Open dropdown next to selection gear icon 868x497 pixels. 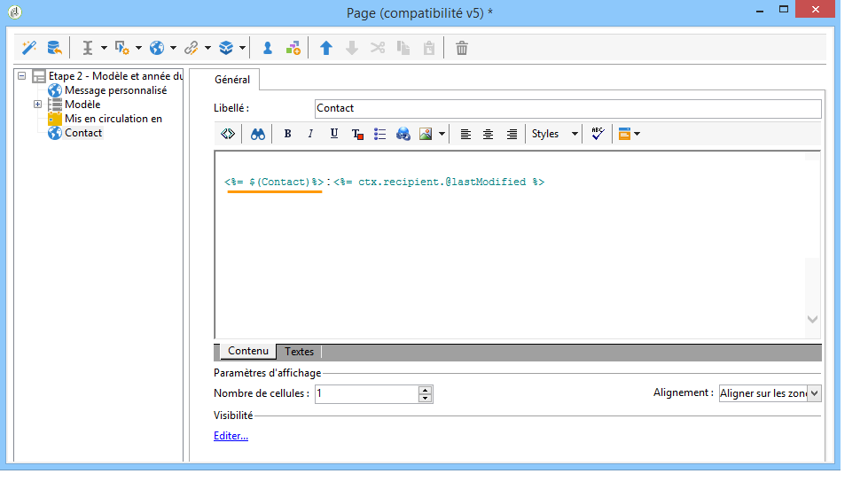(138, 48)
